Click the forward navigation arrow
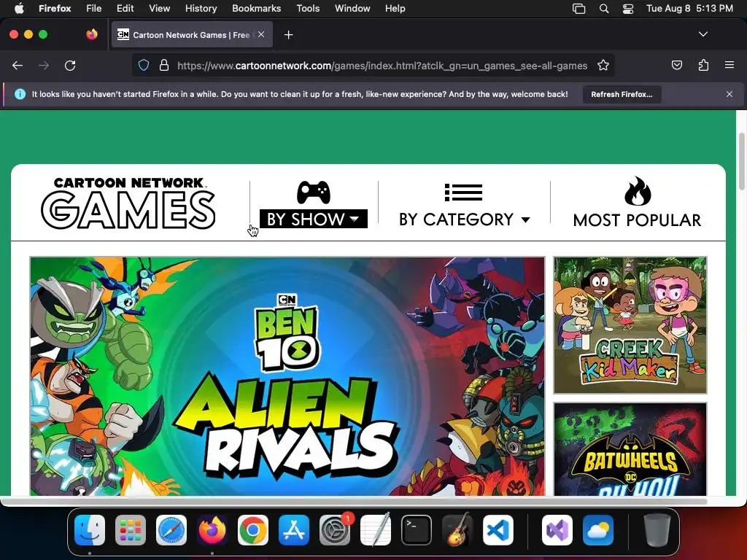This screenshot has height=560, width=747. pyautogui.click(x=44, y=65)
